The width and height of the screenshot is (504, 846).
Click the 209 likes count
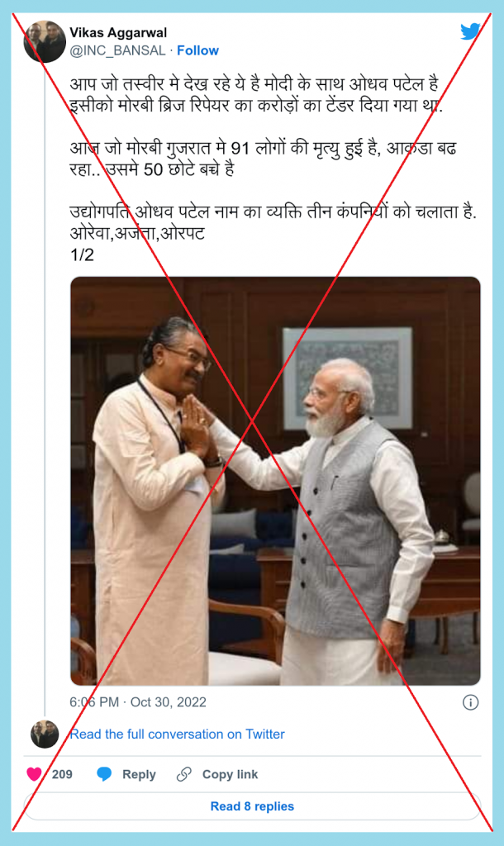point(62,774)
